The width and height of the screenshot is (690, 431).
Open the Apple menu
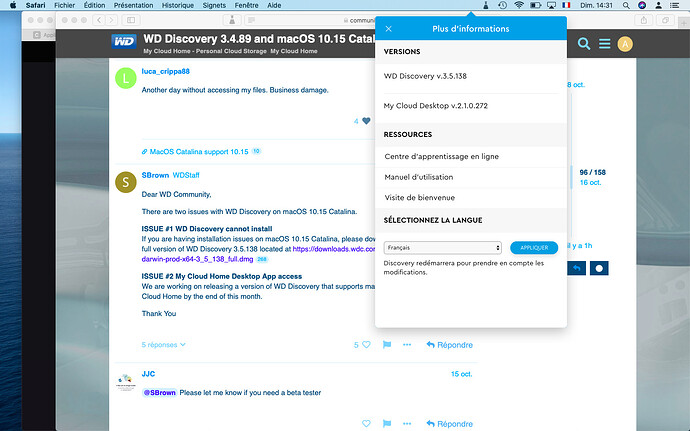(13, 5)
